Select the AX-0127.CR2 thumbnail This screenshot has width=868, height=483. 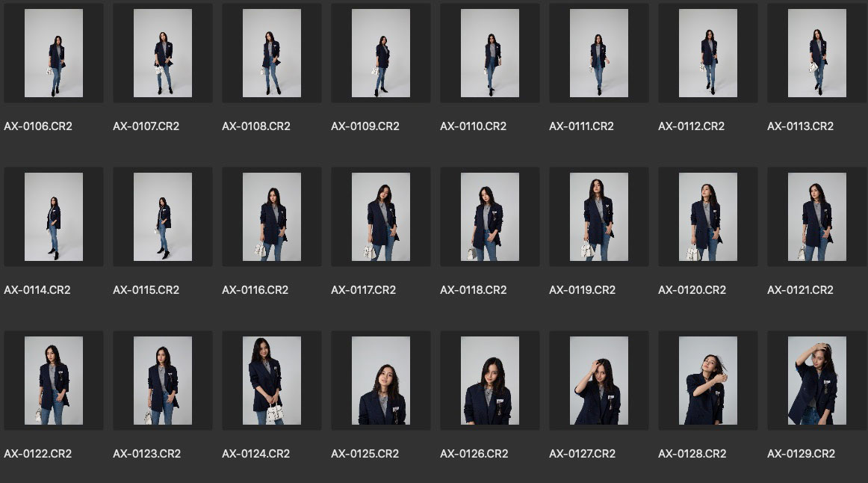(599, 381)
